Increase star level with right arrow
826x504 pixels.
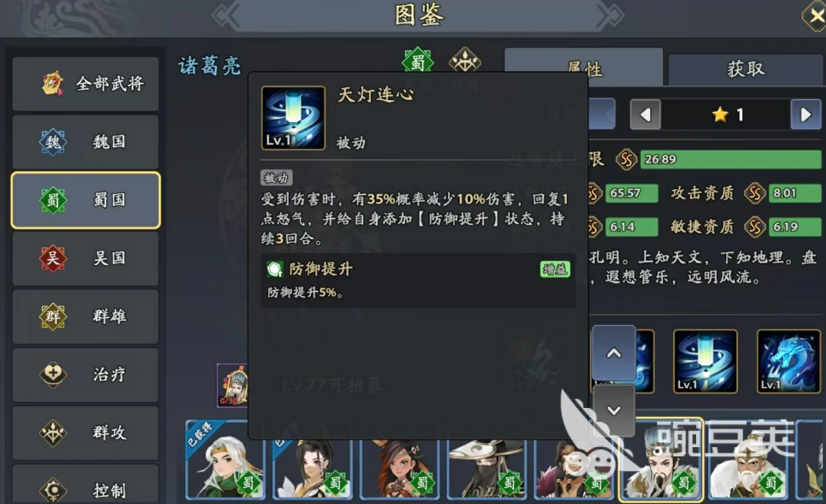805,114
